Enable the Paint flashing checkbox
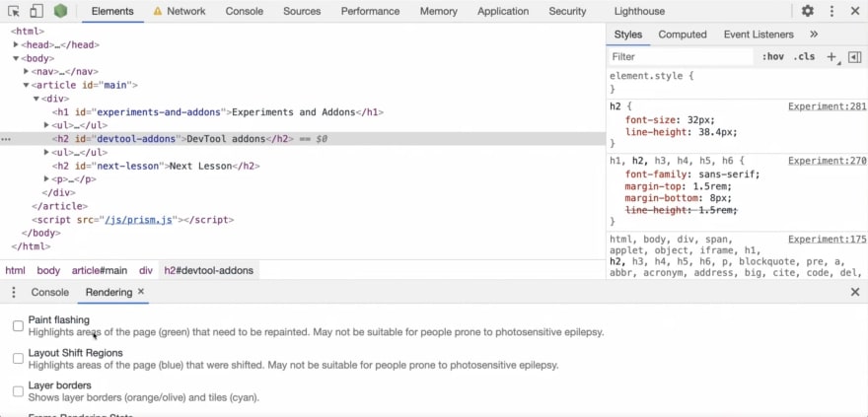This screenshot has height=417, width=868. (19, 325)
